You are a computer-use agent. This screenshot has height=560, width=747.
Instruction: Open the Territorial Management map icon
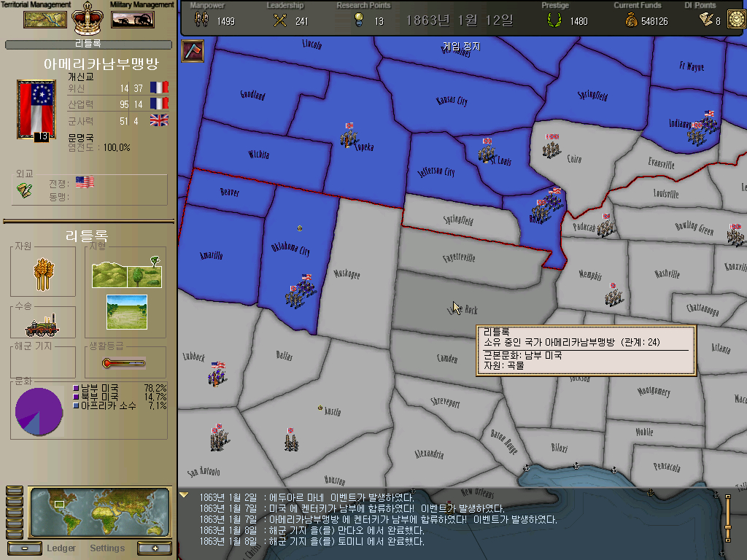point(45,20)
